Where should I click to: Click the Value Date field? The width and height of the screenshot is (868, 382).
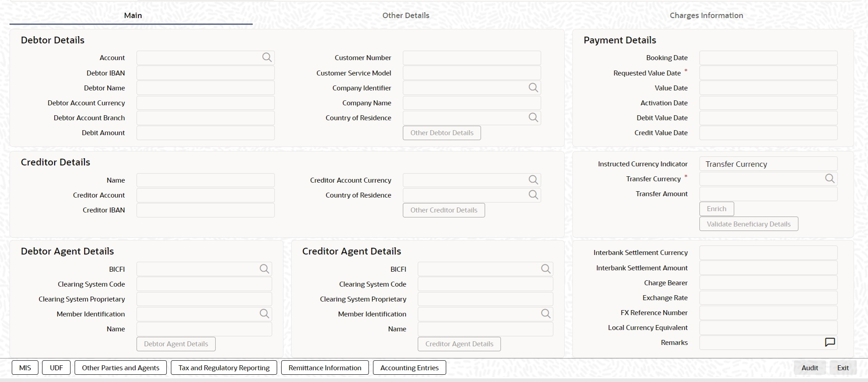[768, 88]
